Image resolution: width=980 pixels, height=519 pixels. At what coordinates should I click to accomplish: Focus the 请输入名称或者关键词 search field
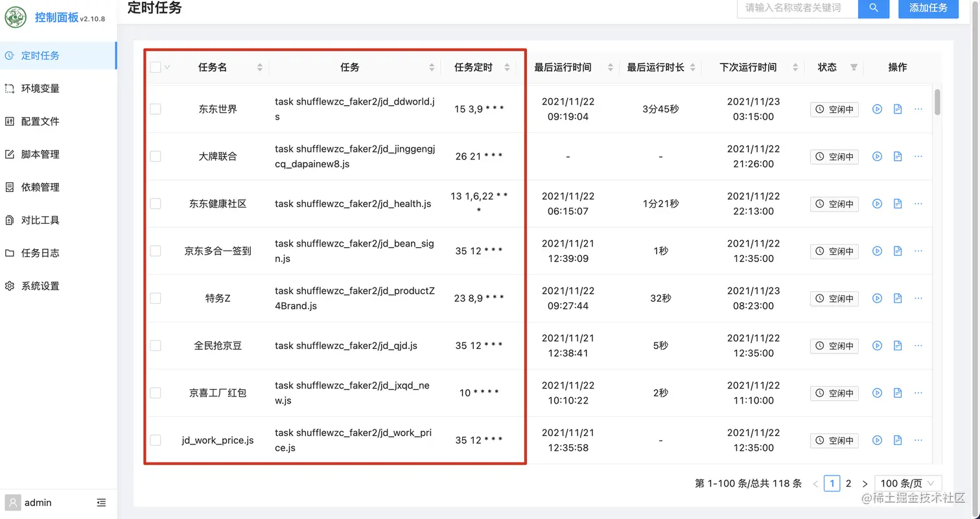(797, 8)
